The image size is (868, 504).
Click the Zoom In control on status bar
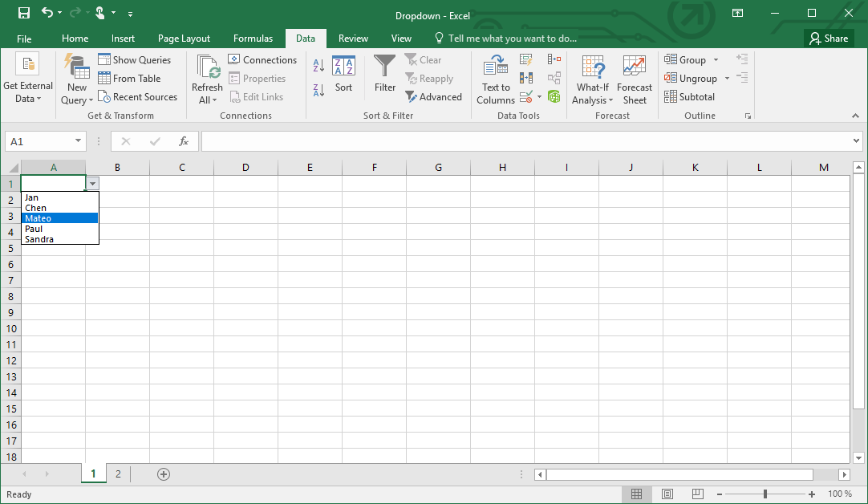[x=812, y=494]
